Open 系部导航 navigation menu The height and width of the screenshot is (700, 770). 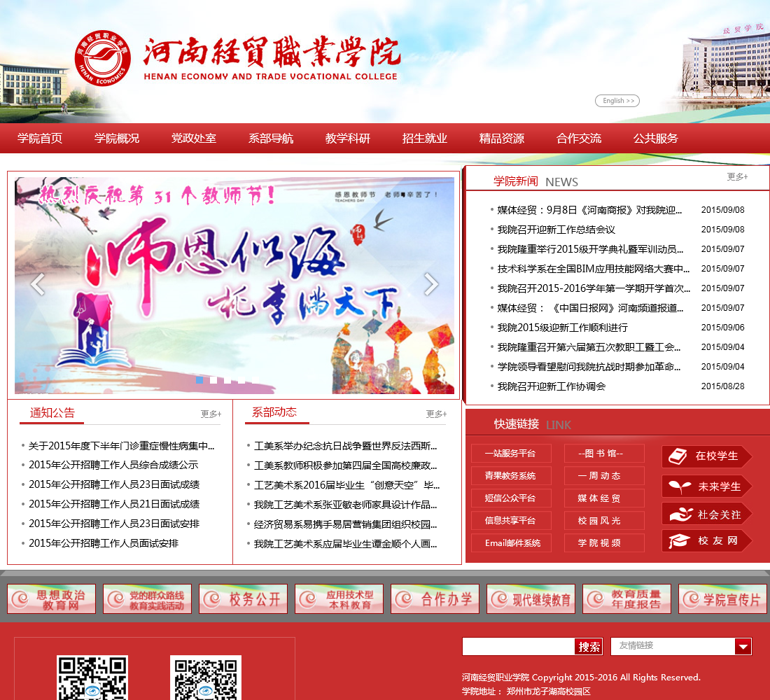tap(271, 139)
